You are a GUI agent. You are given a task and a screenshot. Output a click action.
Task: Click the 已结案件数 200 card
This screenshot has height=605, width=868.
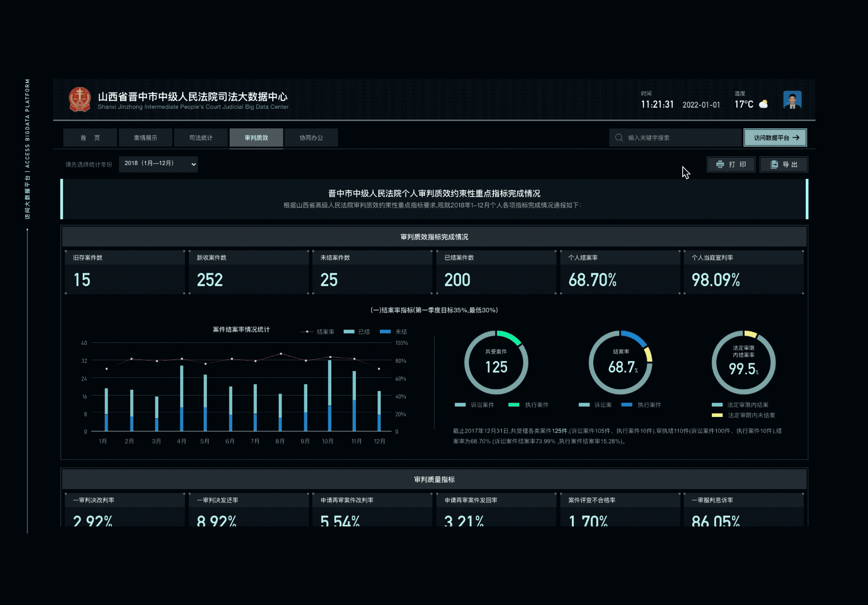click(x=496, y=272)
